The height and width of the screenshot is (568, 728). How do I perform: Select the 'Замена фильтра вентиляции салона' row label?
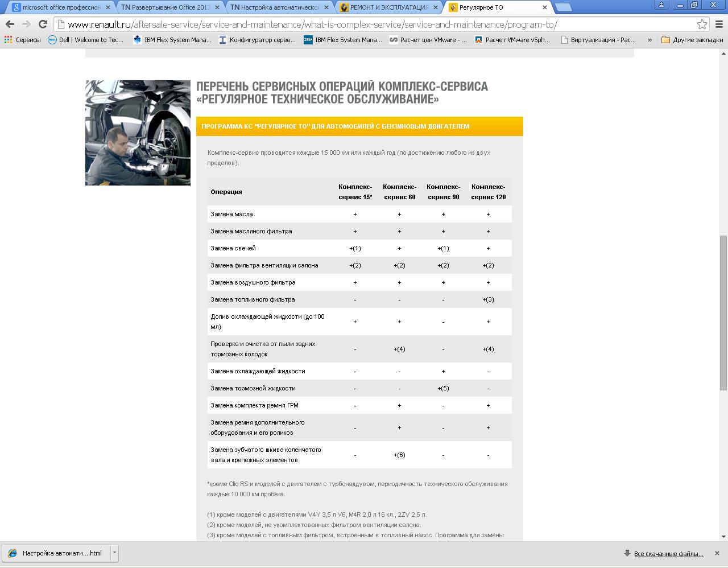coord(264,265)
